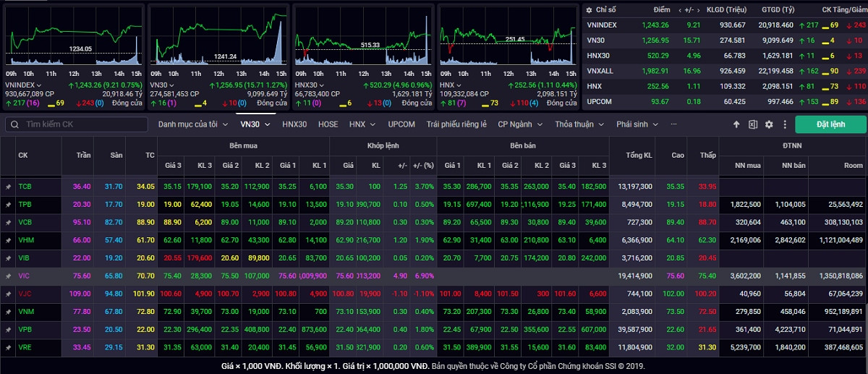Viewport: 868px width, 374px height.
Task: Click the Đặt lệnh button
Action: tap(830, 124)
